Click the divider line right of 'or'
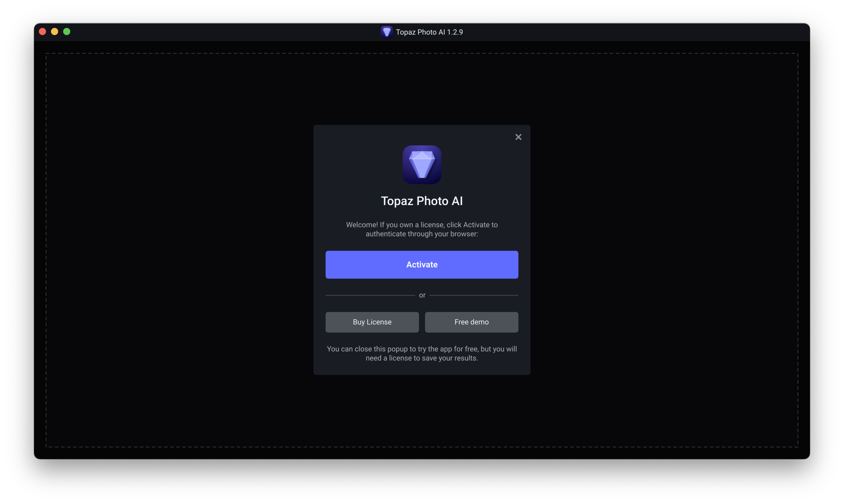844x504 pixels. click(473, 295)
